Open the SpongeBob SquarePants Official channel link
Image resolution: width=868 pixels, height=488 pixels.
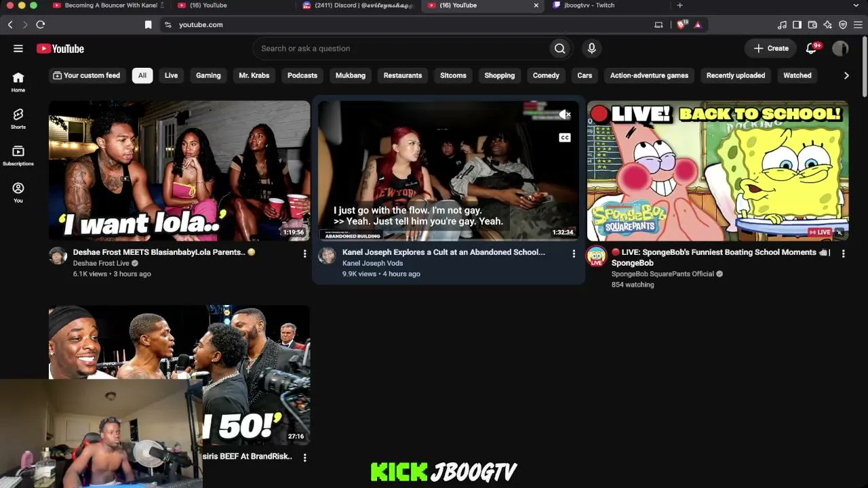click(x=663, y=274)
